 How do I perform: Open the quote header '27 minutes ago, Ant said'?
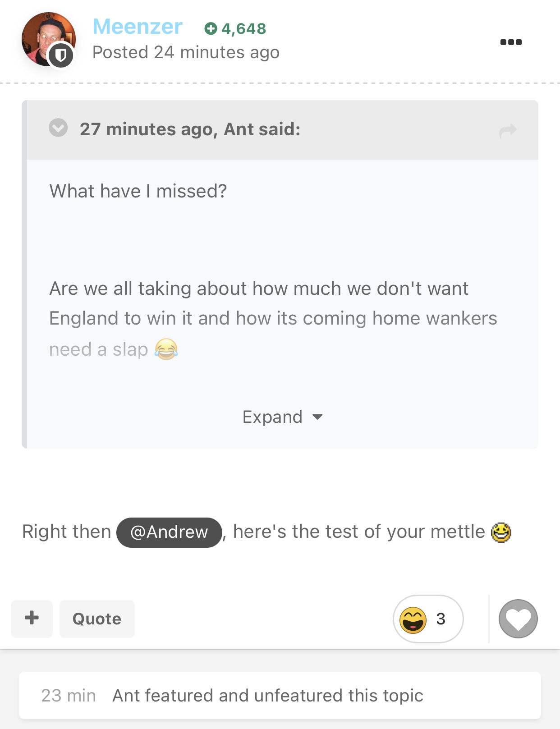[190, 129]
